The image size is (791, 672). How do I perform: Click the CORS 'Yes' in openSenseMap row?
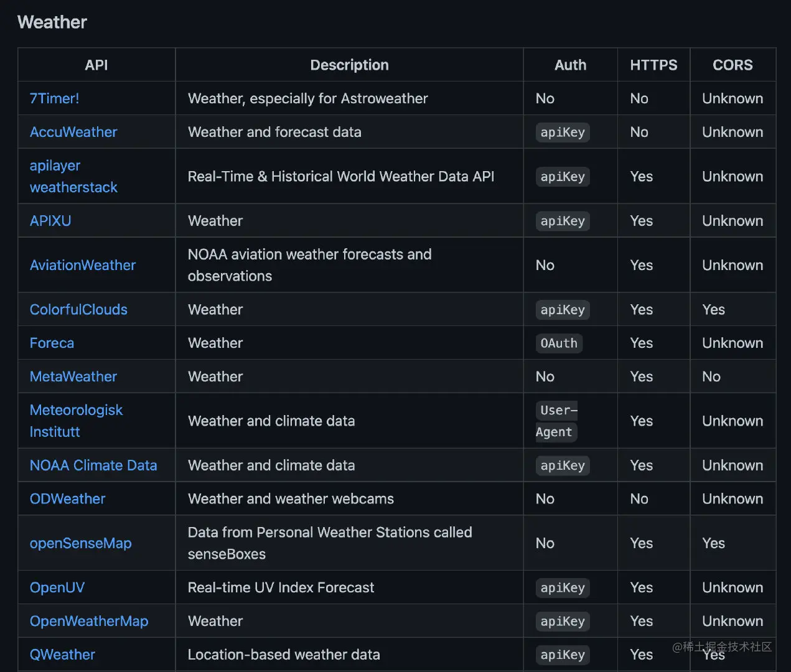713,543
